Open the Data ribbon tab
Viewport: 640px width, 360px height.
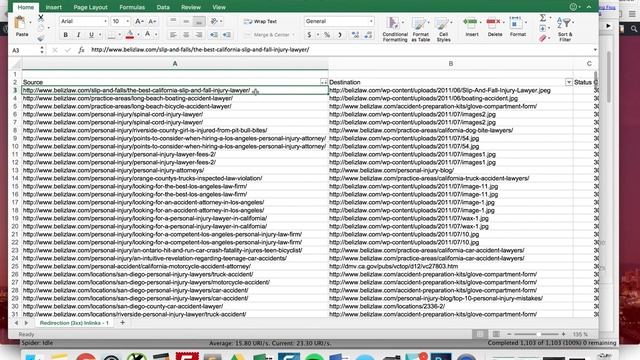[x=163, y=7]
